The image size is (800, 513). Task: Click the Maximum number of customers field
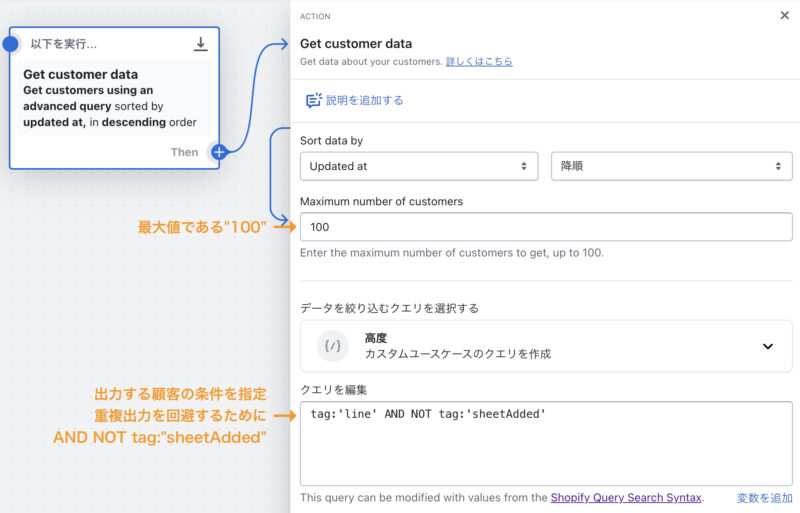point(546,227)
